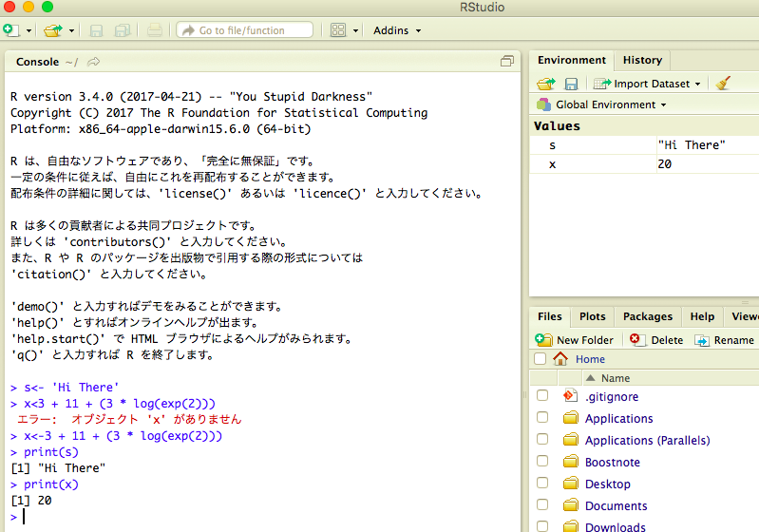759x532 pixels.
Task: Click the Save document icon in main toolbar
Action: 96,30
